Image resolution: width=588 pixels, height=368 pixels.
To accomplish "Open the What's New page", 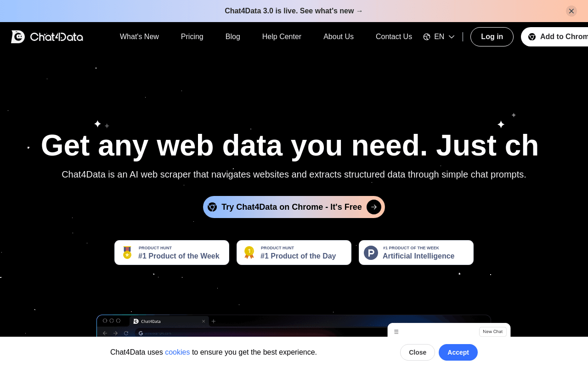I will [139, 37].
